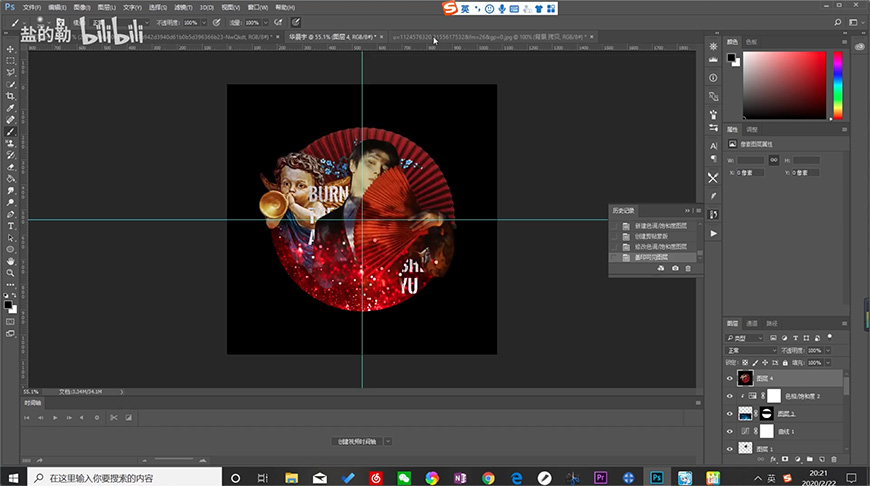Delete state with History panel trash icon

[688, 269]
